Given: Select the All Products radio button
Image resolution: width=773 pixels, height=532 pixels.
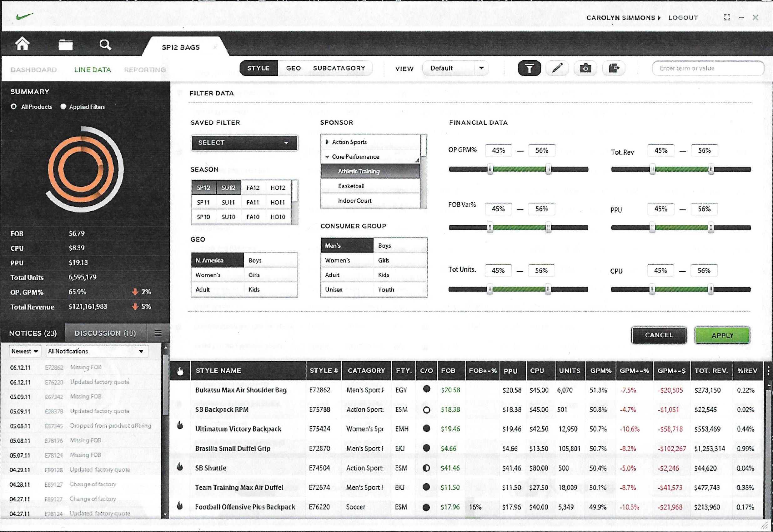Looking at the screenshot, I should 14,107.
